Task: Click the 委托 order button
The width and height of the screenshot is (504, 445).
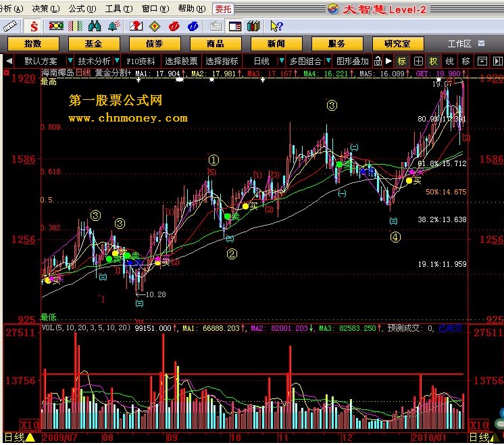Action: pyautogui.click(x=223, y=9)
